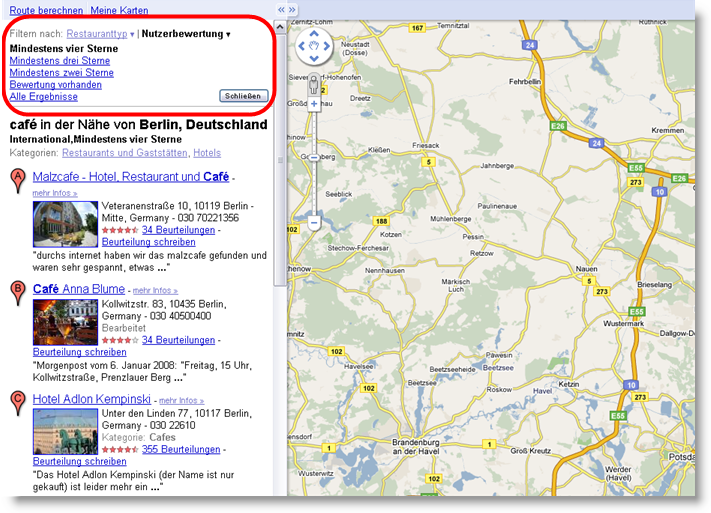The width and height of the screenshot is (711, 513).
Task: Zoom out with the minus button
Action: pyautogui.click(x=314, y=223)
